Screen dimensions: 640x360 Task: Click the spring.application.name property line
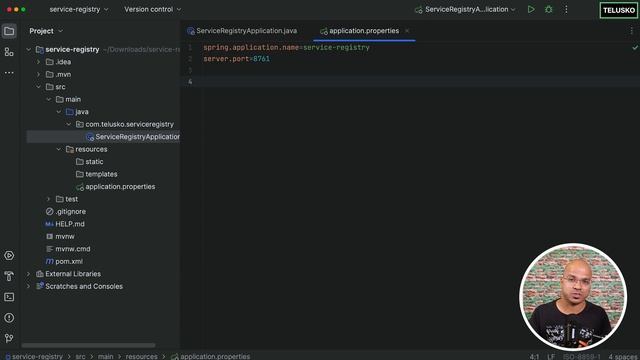[x=286, y=48]
